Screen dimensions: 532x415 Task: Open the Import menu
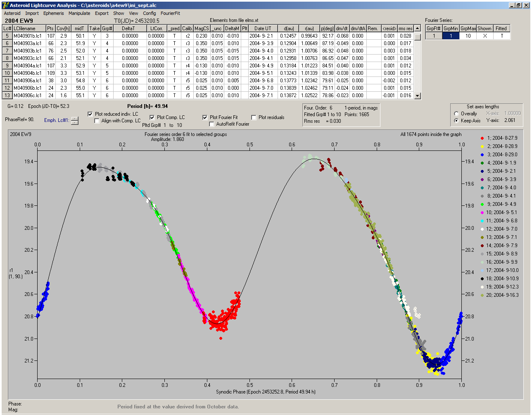[x=32, y=13]
